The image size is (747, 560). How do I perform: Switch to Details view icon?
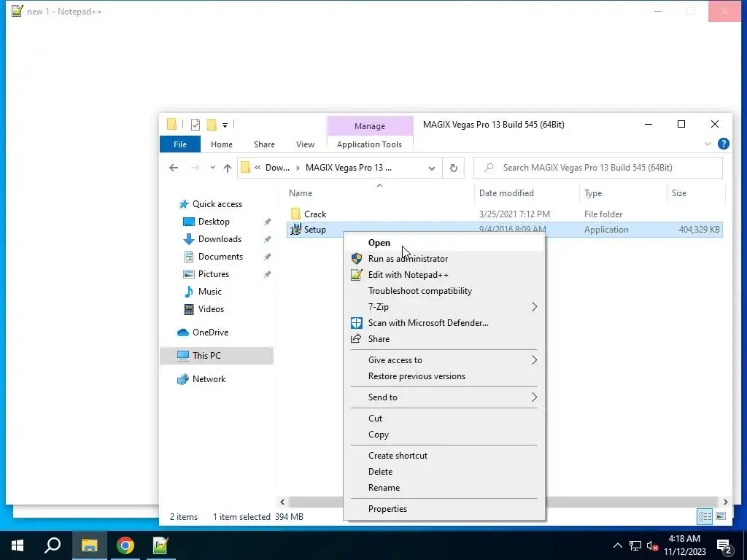click(705, 517)
